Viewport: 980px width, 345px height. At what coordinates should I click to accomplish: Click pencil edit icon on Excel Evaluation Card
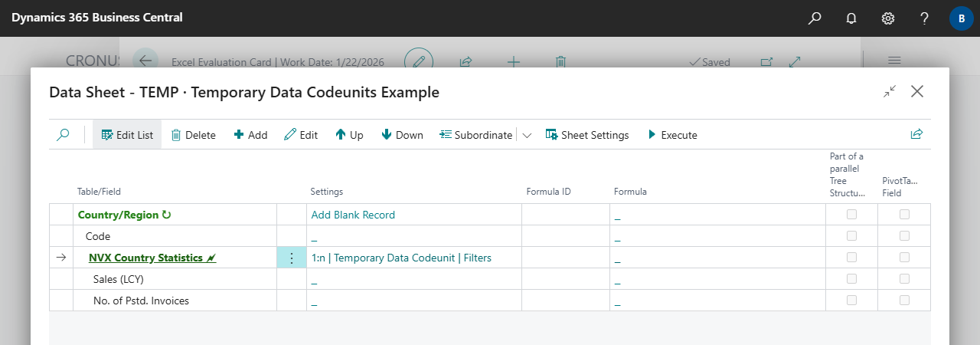419,61
